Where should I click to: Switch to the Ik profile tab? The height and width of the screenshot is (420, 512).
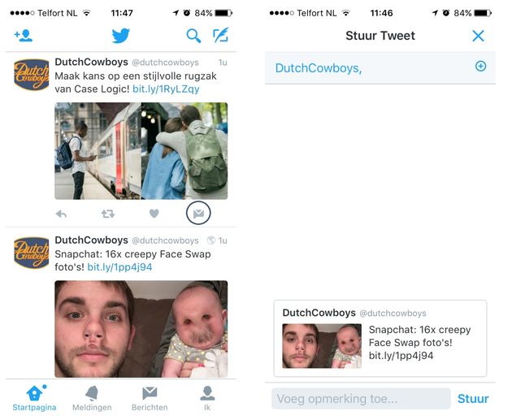pos(207,398)
